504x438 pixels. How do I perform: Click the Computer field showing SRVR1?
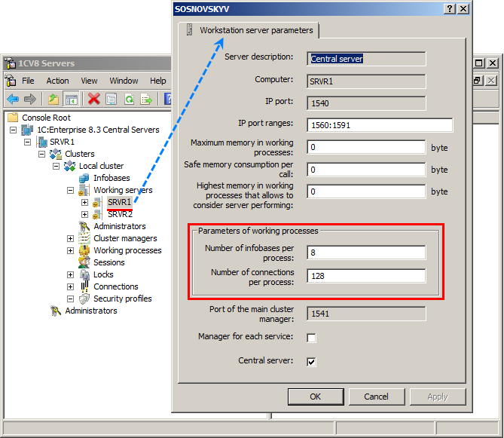pos(366,81)
